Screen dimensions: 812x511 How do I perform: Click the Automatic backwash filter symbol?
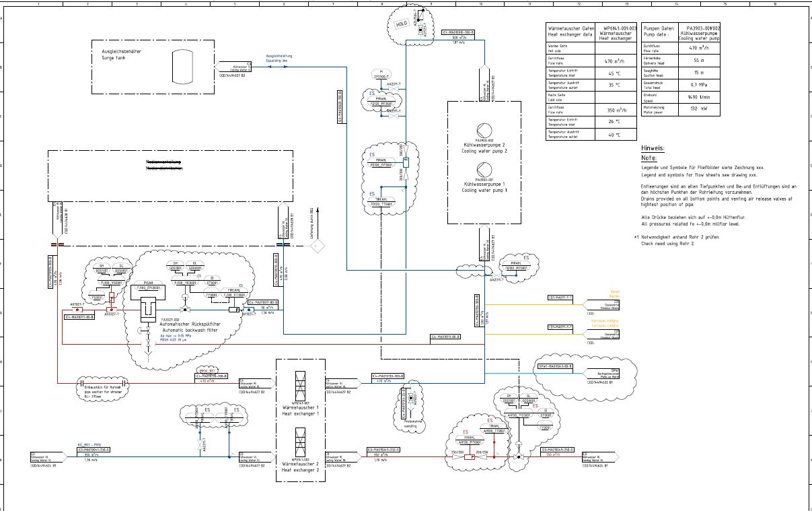(x=147, y=310)
